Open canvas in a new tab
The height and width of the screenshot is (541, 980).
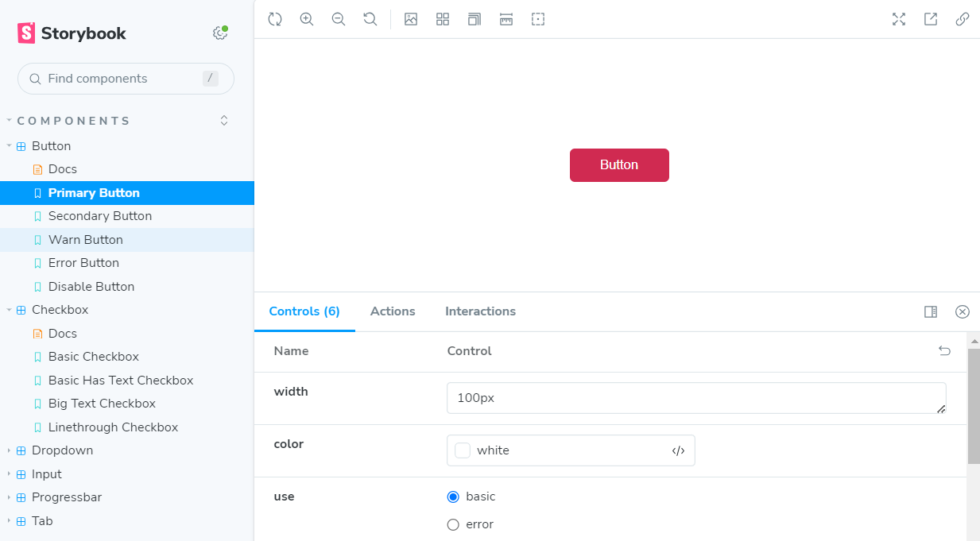pyautogui.click(x=931, y=19)
